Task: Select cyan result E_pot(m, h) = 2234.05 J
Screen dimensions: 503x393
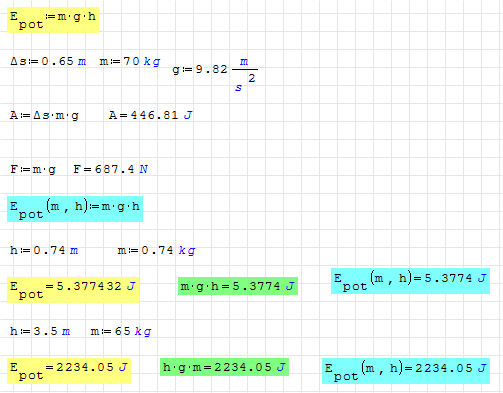Action: click(406, 371)
